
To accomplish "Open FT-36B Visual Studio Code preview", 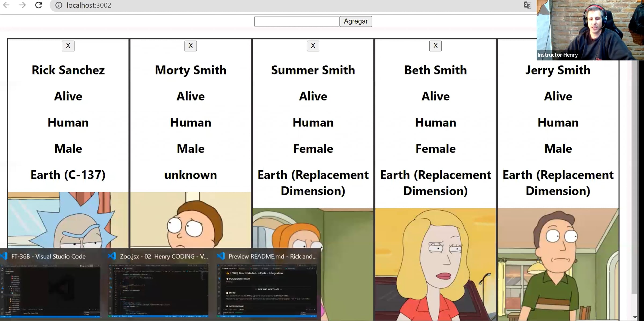I will [x=50, y=291].
